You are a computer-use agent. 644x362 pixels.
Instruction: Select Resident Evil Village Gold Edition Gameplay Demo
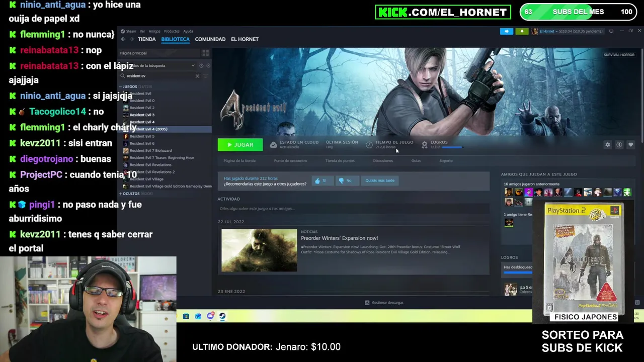click(170, 186)
